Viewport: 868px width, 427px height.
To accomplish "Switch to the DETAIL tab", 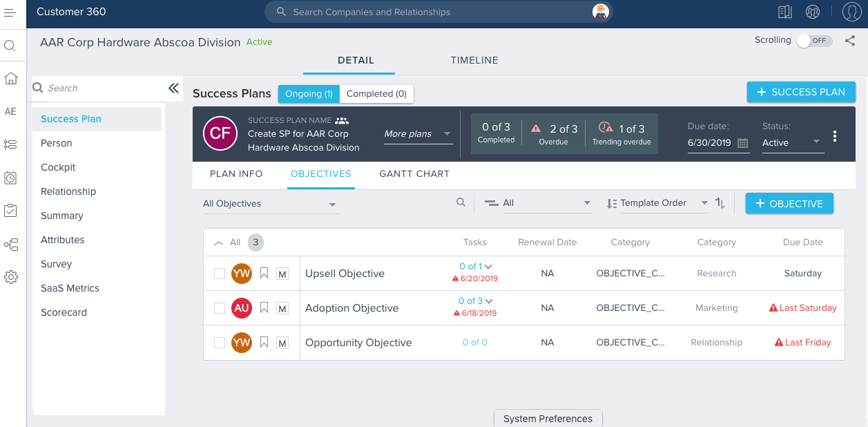I will [356, 60].
